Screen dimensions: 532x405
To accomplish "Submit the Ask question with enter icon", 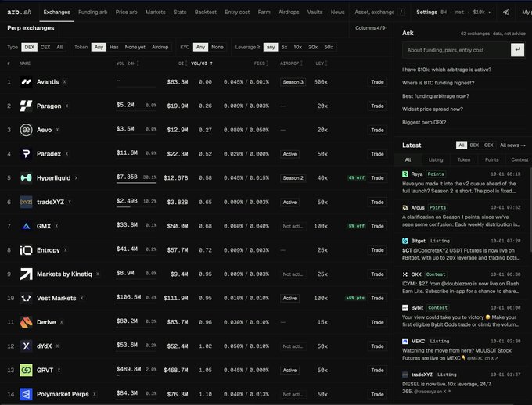I will (x=517, y=49).
